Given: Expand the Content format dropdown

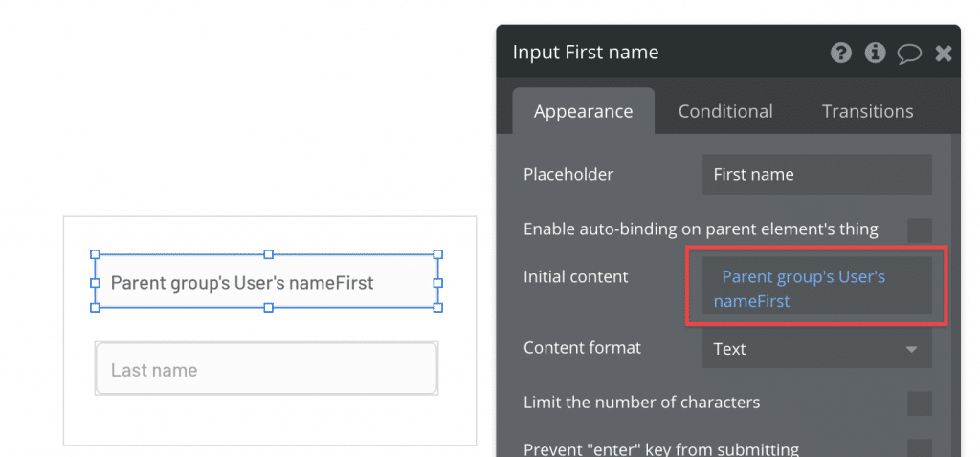Looking at the screenshot, I should [x=816, y=349].
